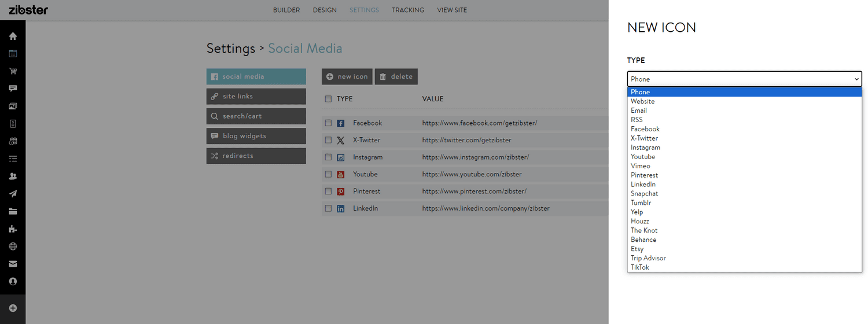Click the plus icon at the sidebar bottom

pos(13,308)
